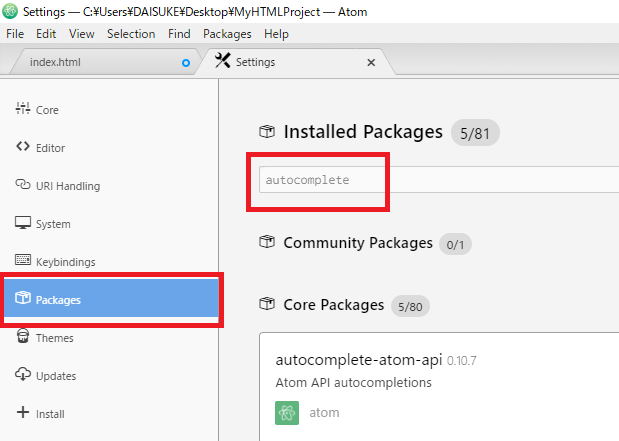The width and height of the screenshot is (619, 441).
Task: Collapse the Core Packages section heading
Action: tap(334, 304)
